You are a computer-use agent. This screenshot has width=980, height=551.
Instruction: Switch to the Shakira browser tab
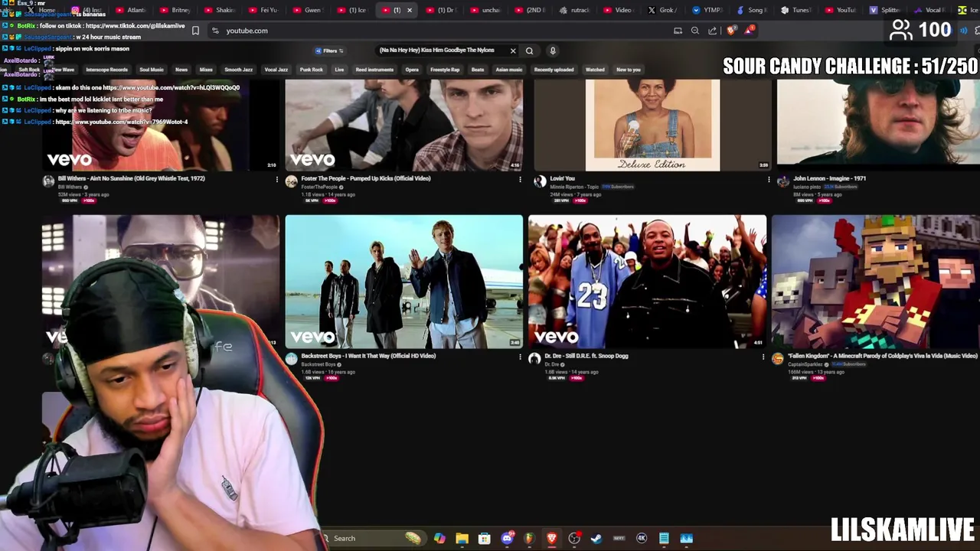click(x=220, y=10)
